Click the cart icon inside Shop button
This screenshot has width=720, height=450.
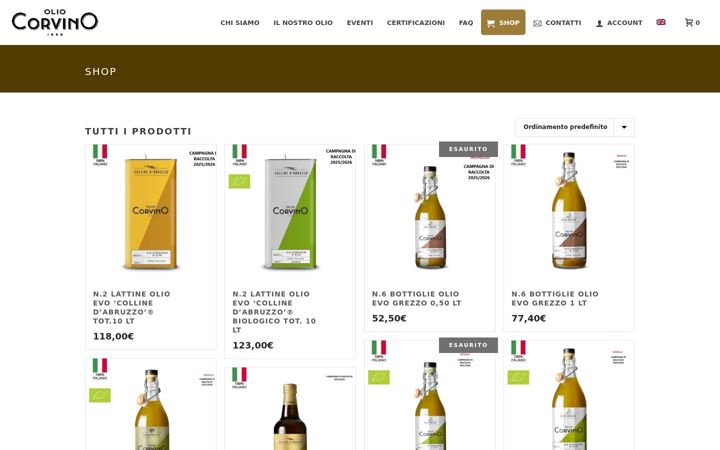click(x=491, y=23)
